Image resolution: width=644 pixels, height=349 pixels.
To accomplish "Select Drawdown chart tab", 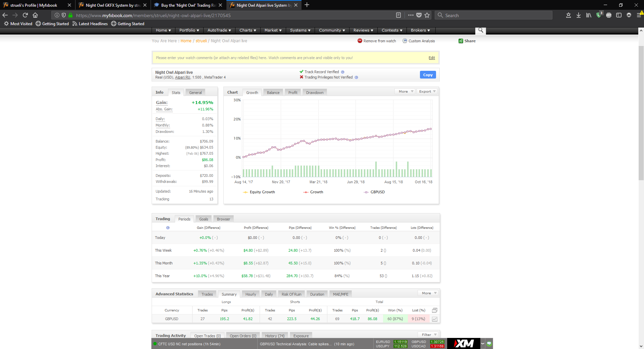I will tap(315, 93).
